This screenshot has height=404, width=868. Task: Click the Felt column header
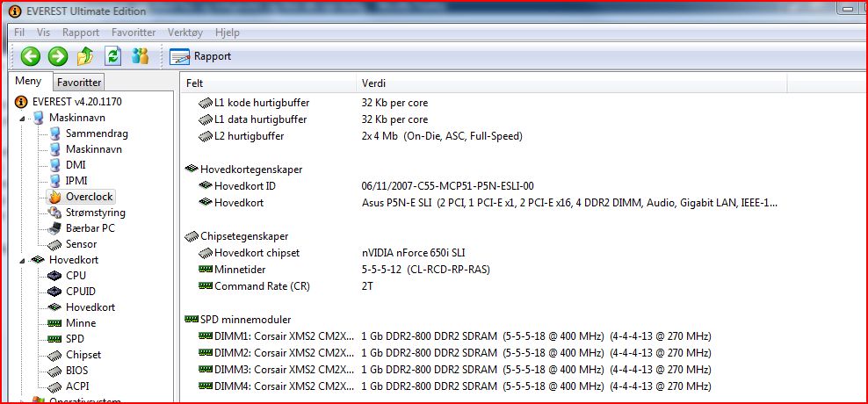pos(269,83)
